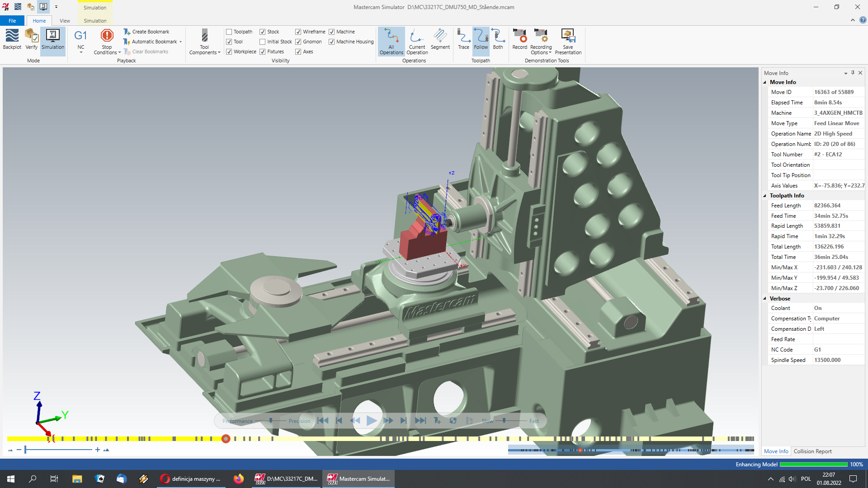Viewport: 868px width, 488px height.
Task: Open the Stop Conditions dropdown arrow
Action: point(120,53)
